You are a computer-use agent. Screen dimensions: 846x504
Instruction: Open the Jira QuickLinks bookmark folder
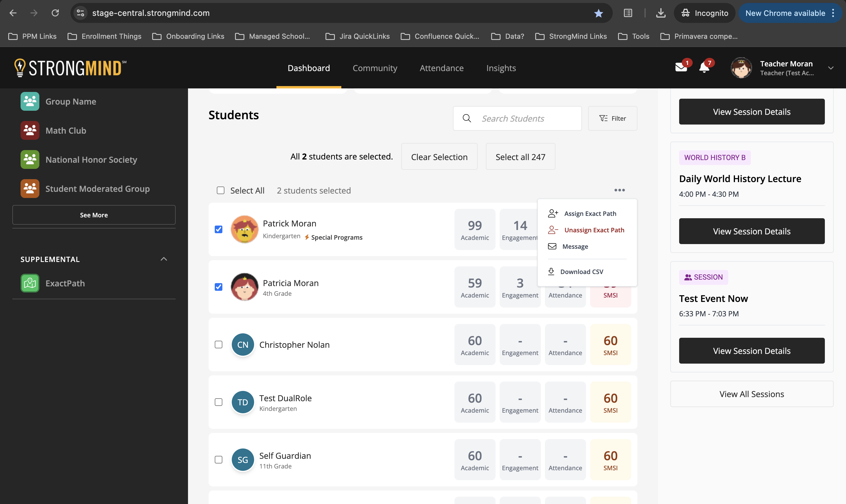pos(357,36)
